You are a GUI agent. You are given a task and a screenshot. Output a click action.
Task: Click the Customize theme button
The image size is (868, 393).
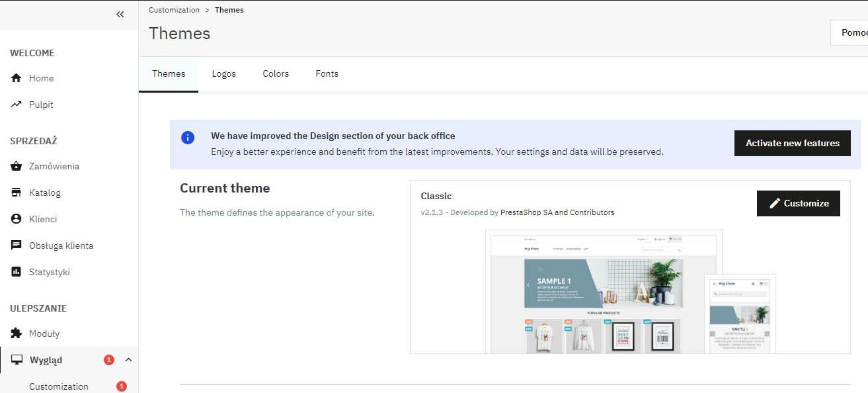click(798, 203)
